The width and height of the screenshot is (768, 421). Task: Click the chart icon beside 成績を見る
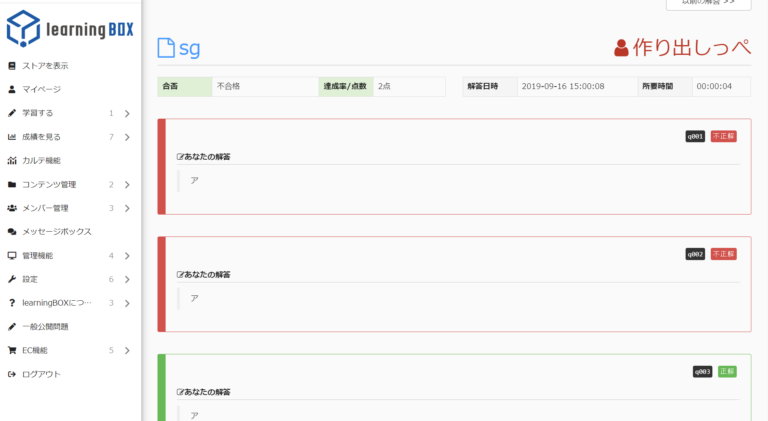tap(11, 137)
